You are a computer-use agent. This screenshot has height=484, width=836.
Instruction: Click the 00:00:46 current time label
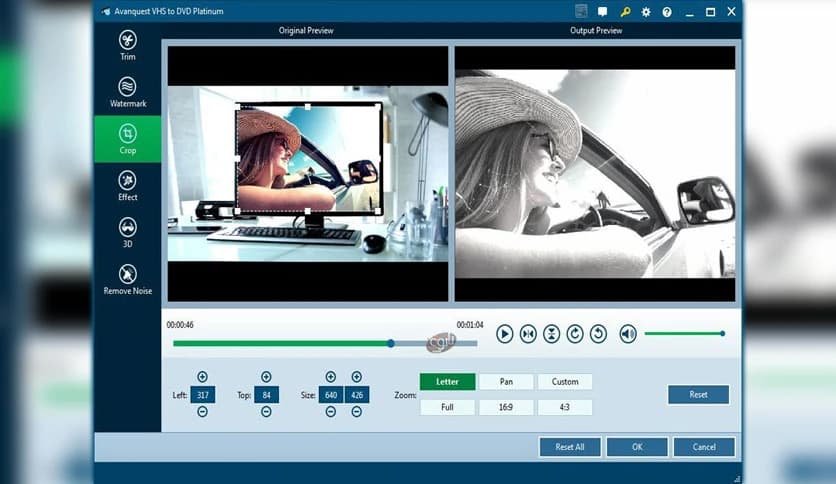pos(180,325)
